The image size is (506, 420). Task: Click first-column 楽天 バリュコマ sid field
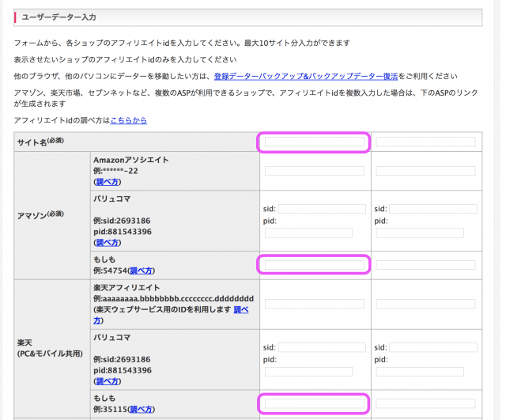pyautogui.click(x=322, y=347)
